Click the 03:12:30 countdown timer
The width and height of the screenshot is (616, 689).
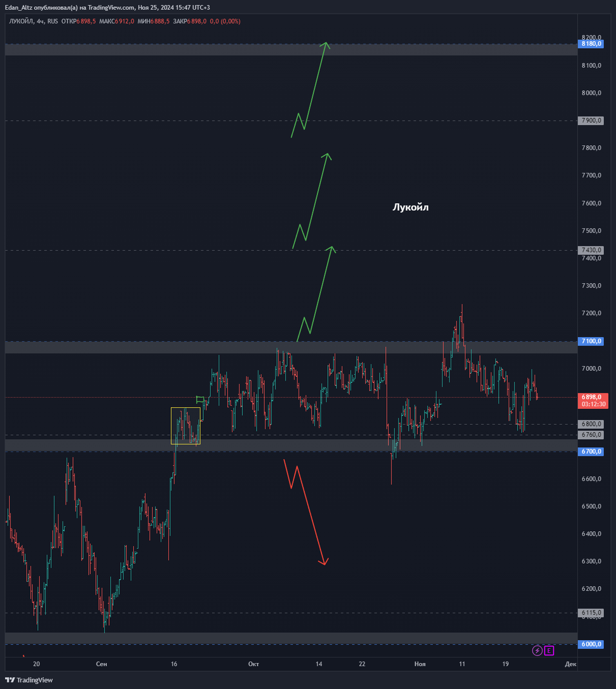coord(594,404)
